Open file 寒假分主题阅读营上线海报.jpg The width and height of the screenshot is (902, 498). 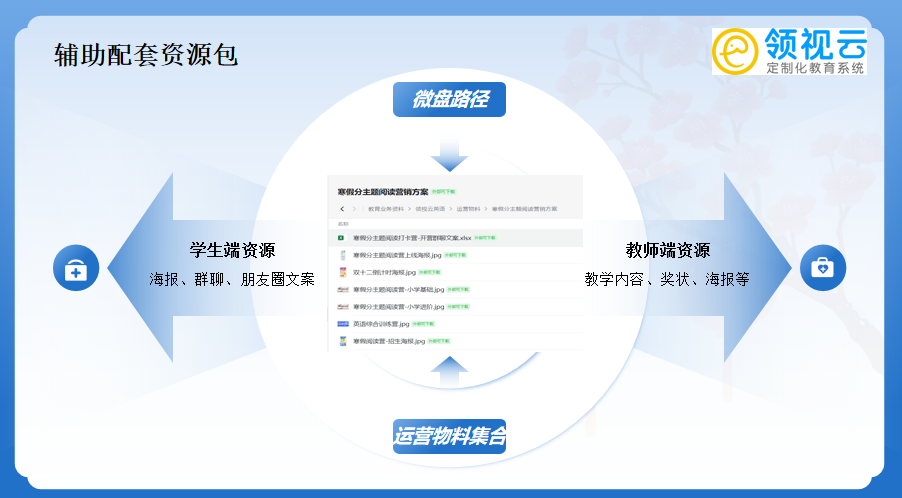point(397,255)
